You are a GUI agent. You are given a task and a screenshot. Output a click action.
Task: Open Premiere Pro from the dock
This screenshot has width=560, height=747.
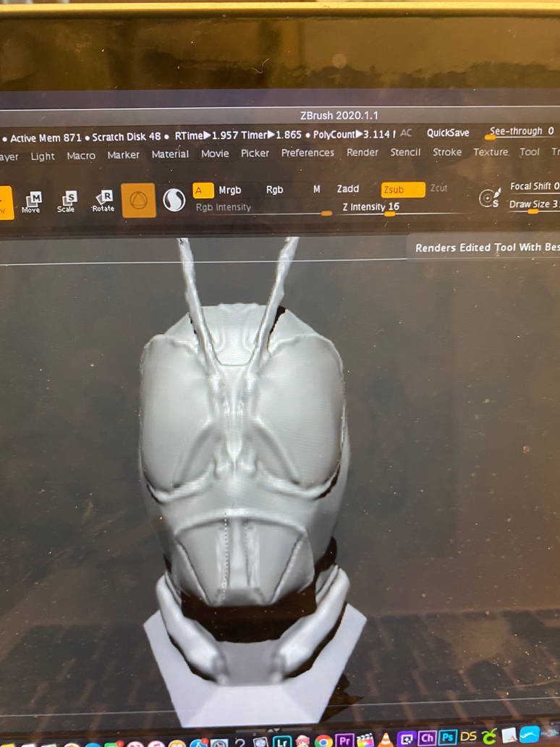(345, 740)
